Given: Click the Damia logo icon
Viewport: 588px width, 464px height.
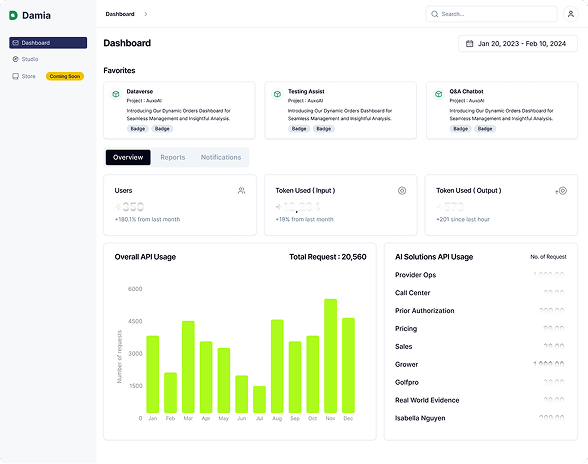Looking at the screenshot, I should click(13, 15).
